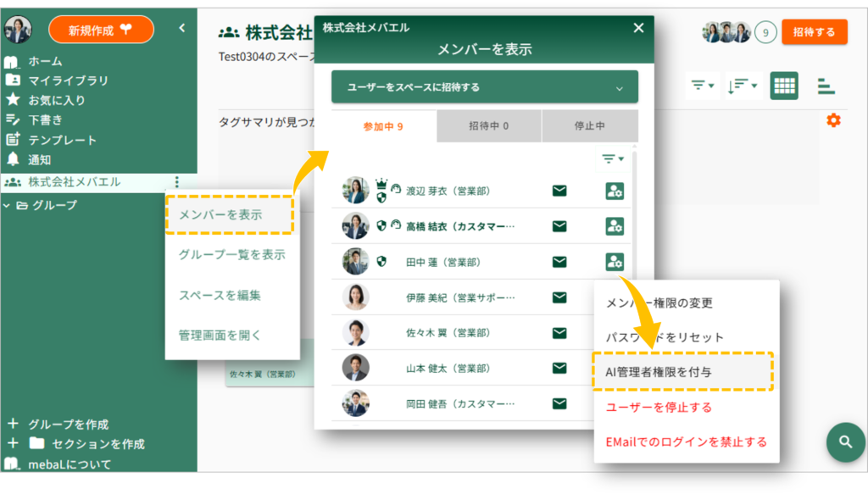
Task: Click the お気に入り star icon
Action: click(13, 100)
